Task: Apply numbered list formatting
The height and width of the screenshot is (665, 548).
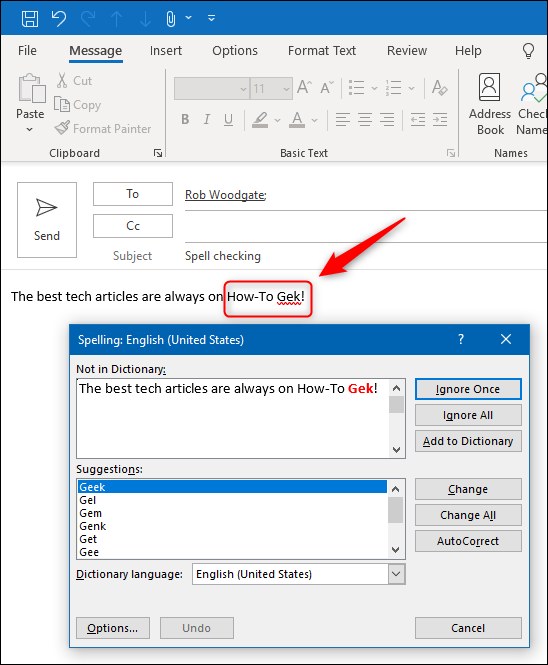Action: tap(393, 88)
